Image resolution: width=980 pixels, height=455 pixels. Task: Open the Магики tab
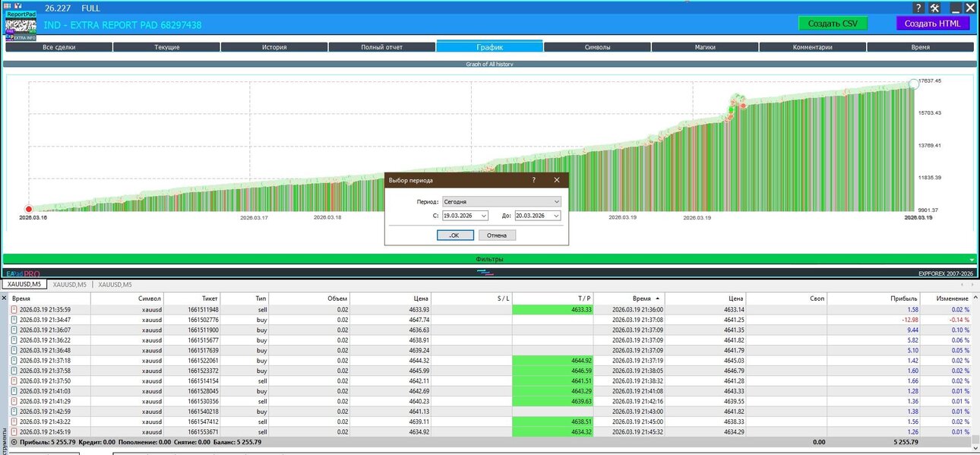click(705, 47)
